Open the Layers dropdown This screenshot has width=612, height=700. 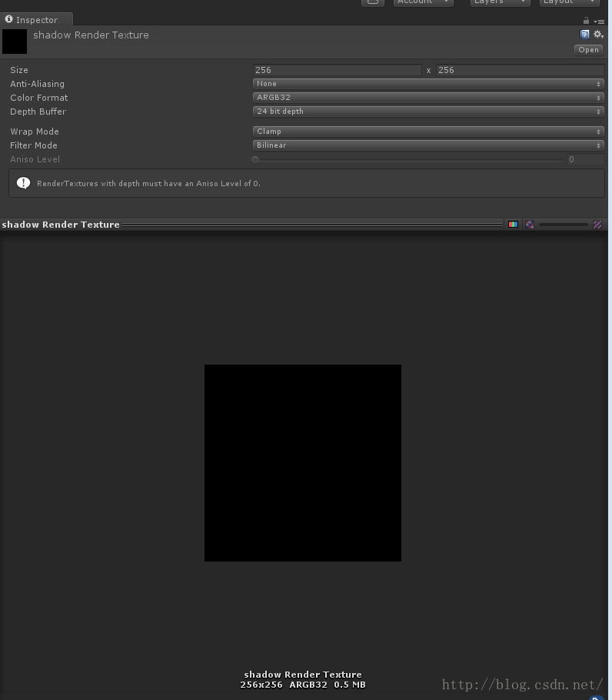[x=500, y=2]
